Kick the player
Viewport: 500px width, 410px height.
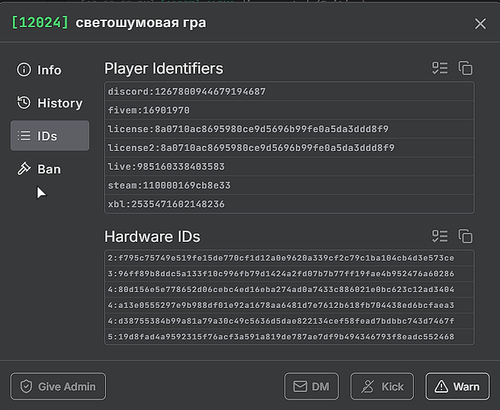(382, 386)
